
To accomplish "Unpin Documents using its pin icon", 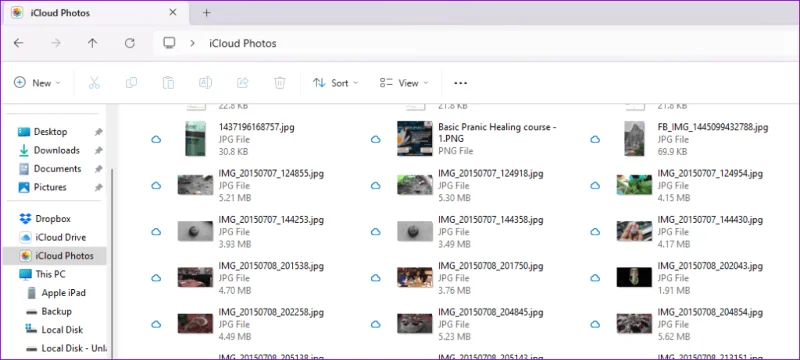I will pyautogui.click(x=98, y=169).
